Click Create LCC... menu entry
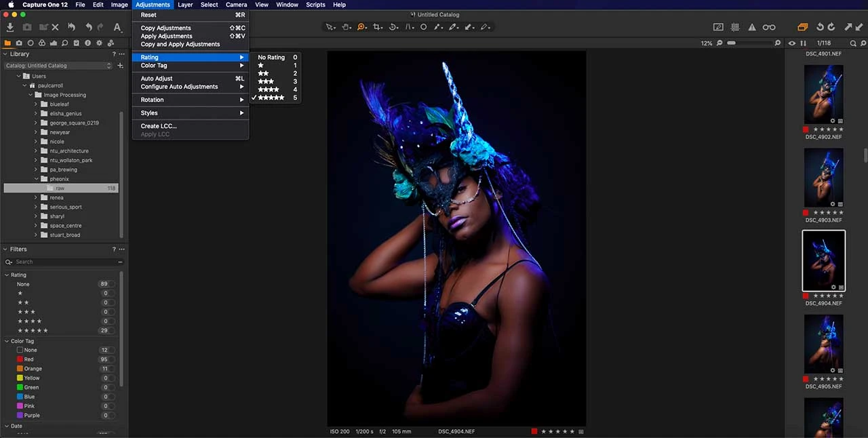 191,126
